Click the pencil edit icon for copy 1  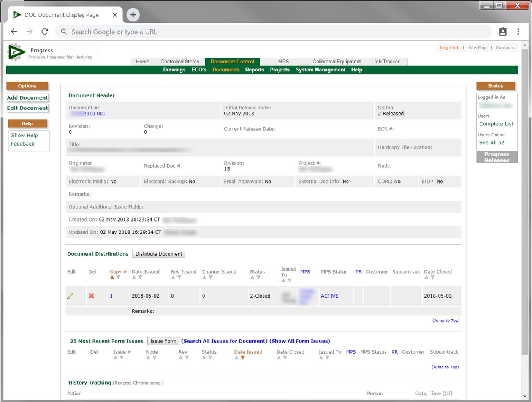pyautogui.click(x=70, y=296)
